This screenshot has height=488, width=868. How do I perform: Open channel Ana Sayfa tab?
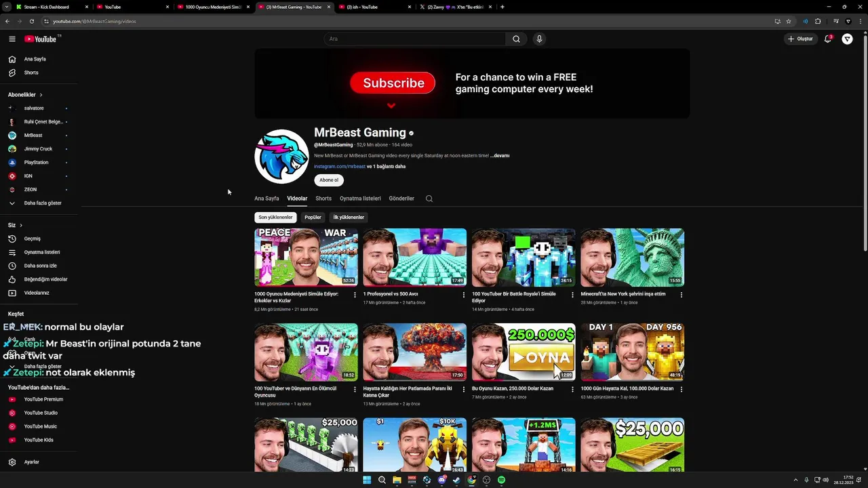[267, 199]
